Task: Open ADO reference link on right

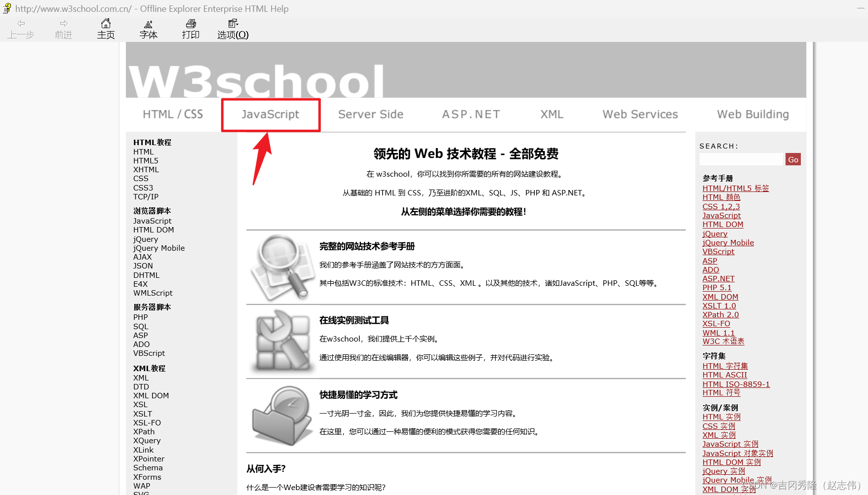Action: coord(710,270)
